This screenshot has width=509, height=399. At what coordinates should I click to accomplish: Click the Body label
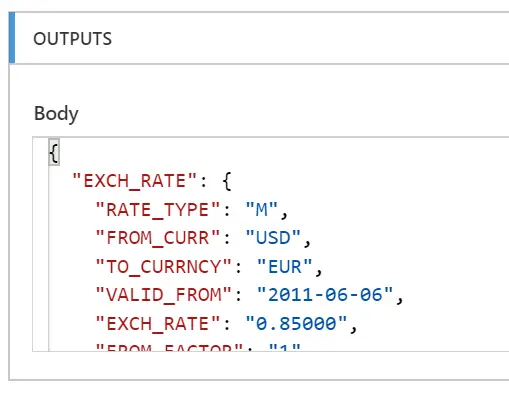[x=56, y=114]
